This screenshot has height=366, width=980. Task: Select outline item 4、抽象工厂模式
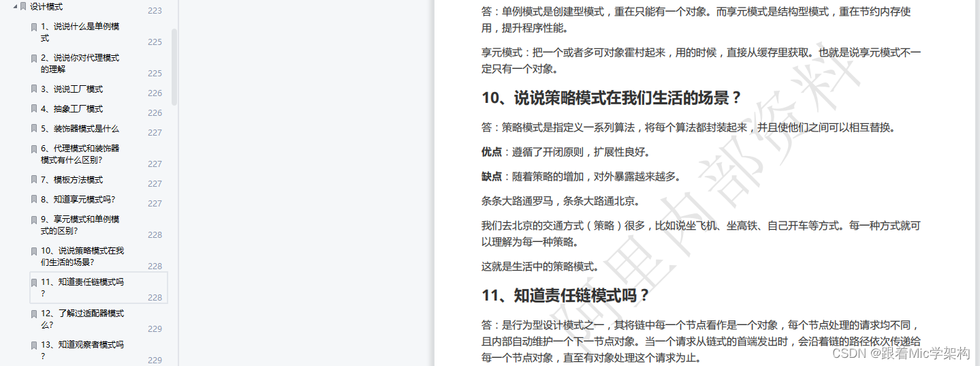pyautogui.click(x=72, y=109)
